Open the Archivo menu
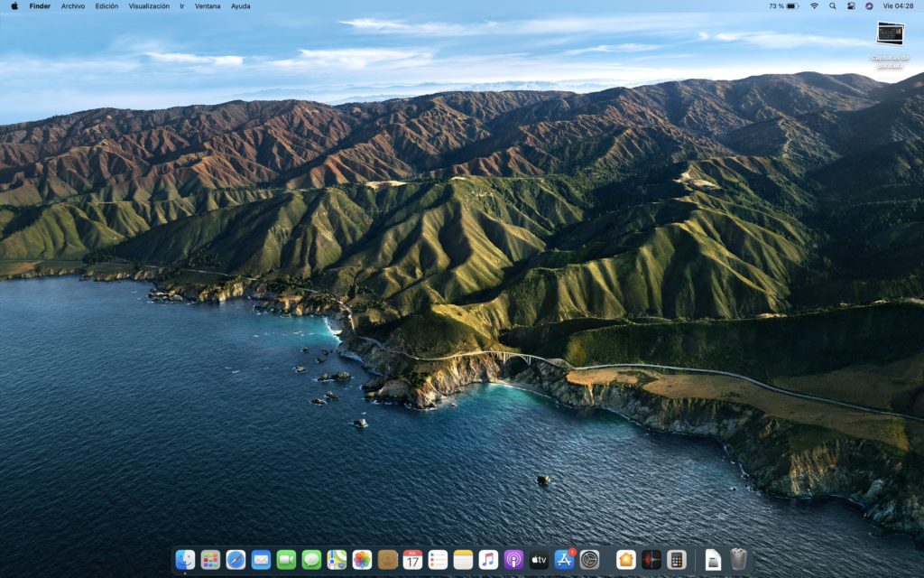 (x=73, y=6)
